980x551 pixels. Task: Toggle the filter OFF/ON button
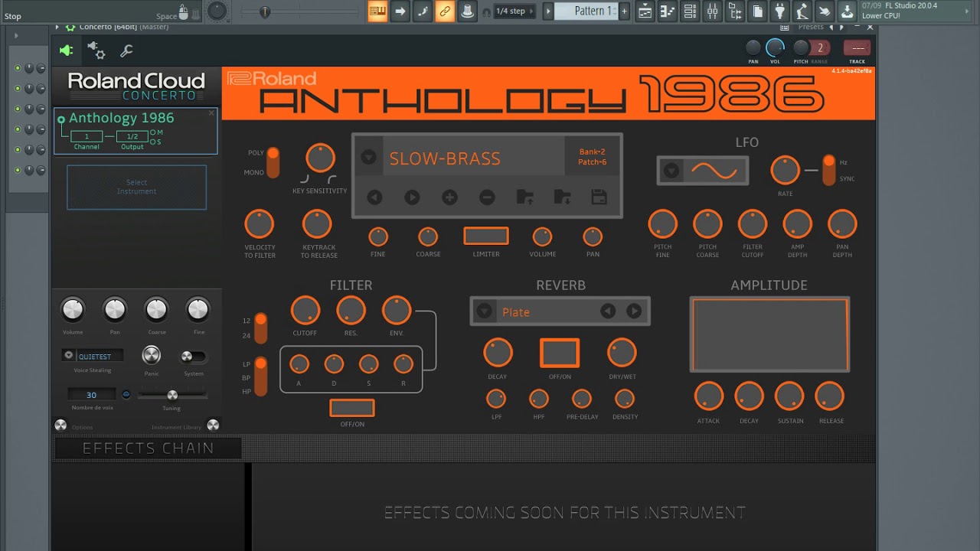352,408
